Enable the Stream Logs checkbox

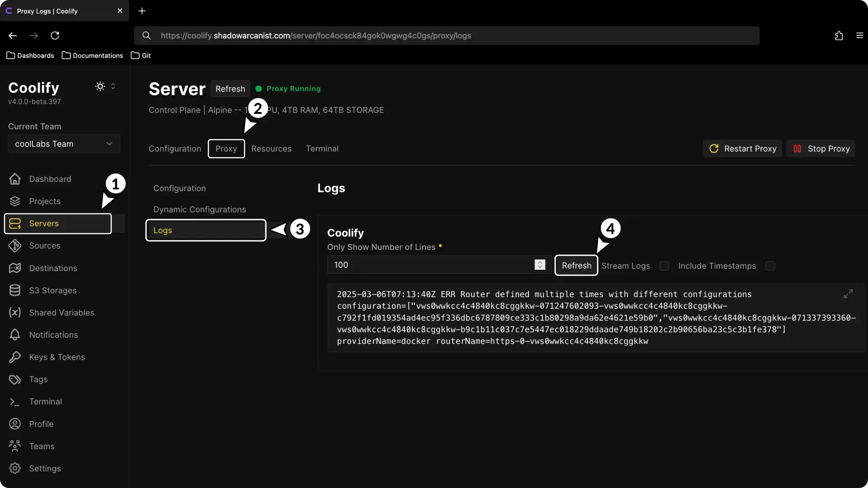coord(664,266)
